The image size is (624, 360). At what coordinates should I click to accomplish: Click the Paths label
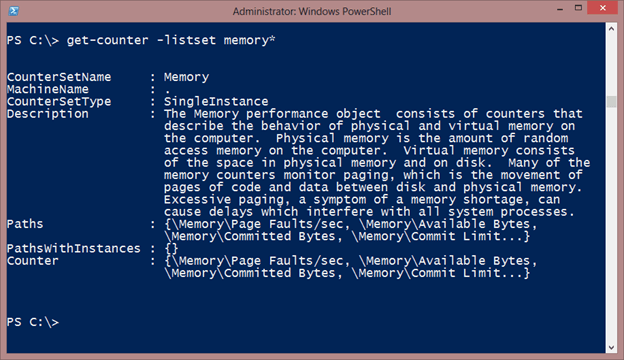pos(25,224)
